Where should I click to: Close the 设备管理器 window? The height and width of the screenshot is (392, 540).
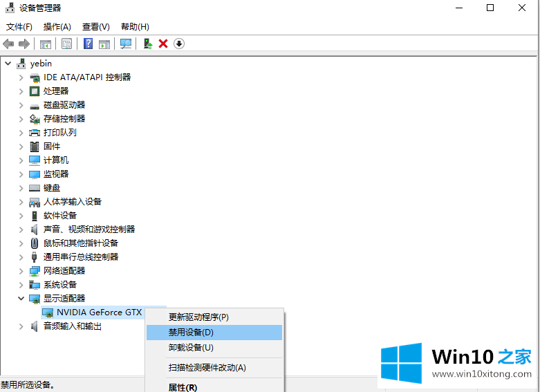coord(522,8)
